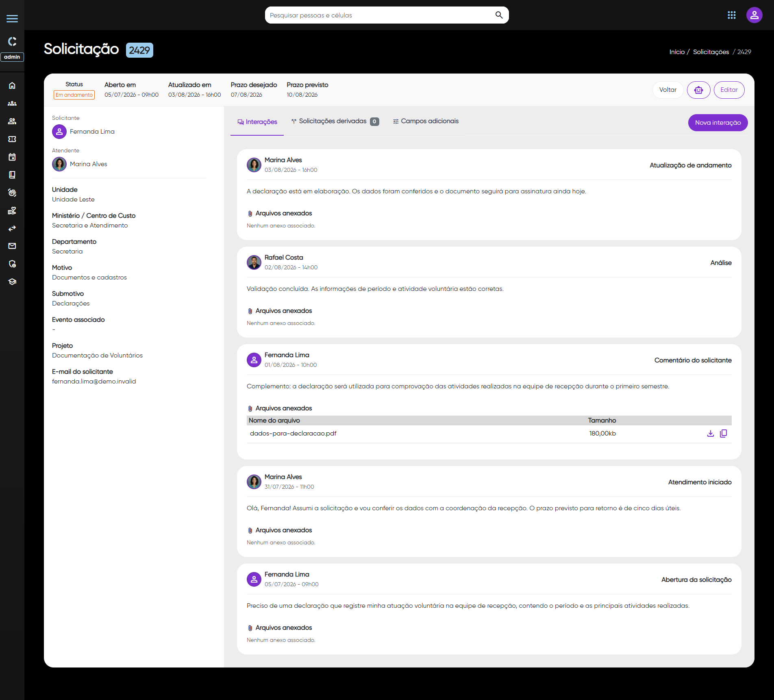
Task: Click the Abertura da solicitação label
Action: 696,580
